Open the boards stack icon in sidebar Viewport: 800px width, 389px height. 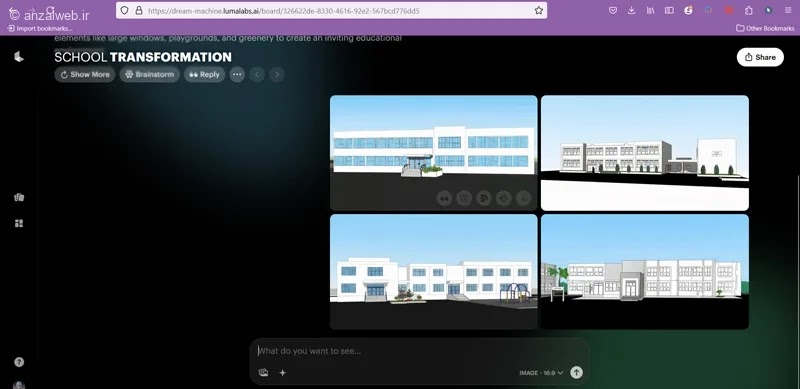tap(19, 198)
